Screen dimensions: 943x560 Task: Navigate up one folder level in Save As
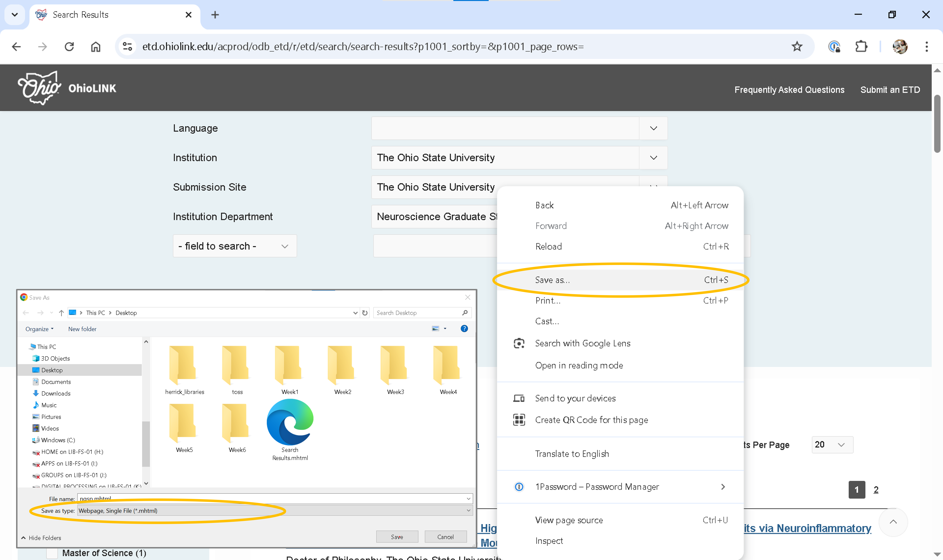point(61,312)
